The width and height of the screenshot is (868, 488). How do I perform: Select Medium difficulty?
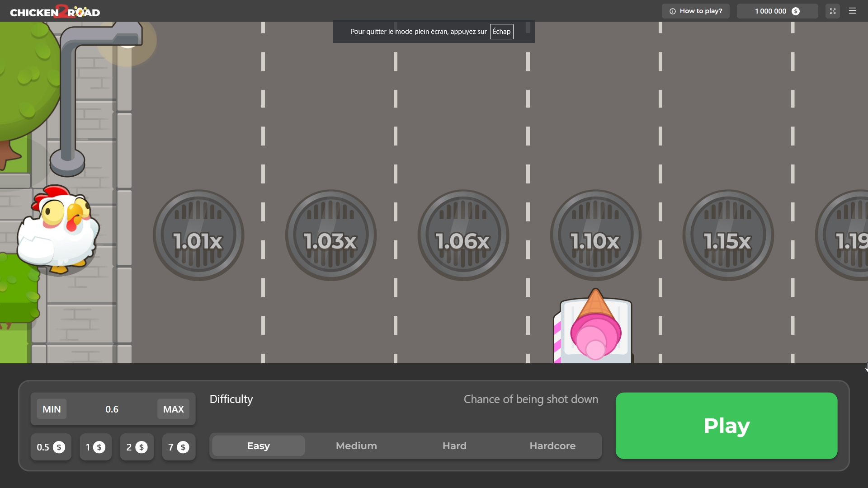click(356, 446)
